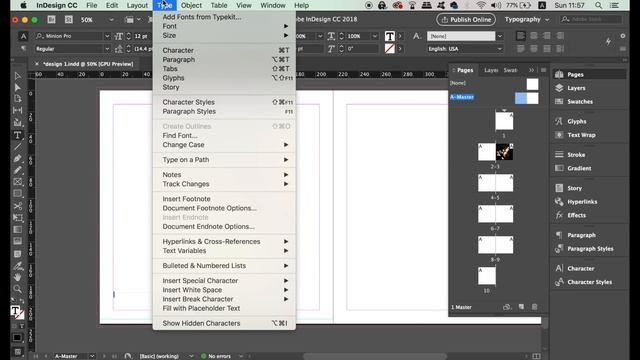This screenshot has height=360, width=640.
Task: Expand the Change Case submenu
Action: click(x=224, y=145)
